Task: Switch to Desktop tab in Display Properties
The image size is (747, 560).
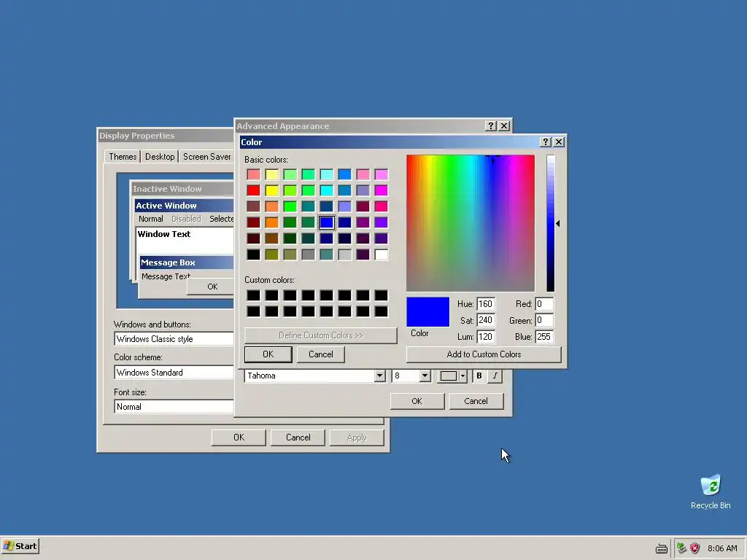Action: [160, 157]
